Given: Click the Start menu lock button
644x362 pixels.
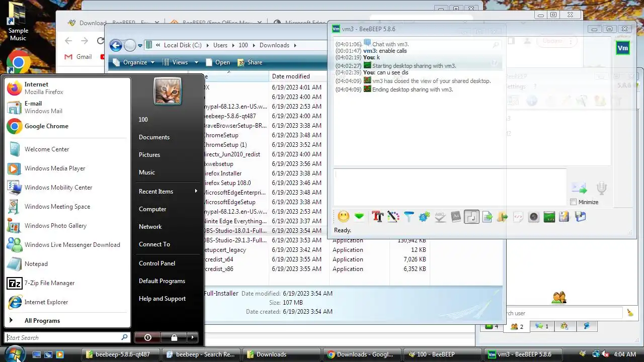Looking at the screenshot, I should [x=174, y=337].
